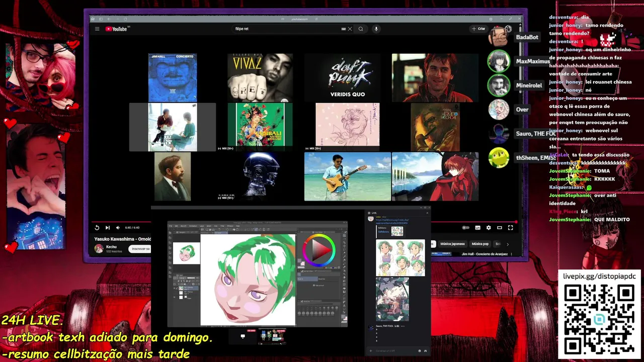Skip to the next video
The image size is (644, 362).
[x=107, y=228]
